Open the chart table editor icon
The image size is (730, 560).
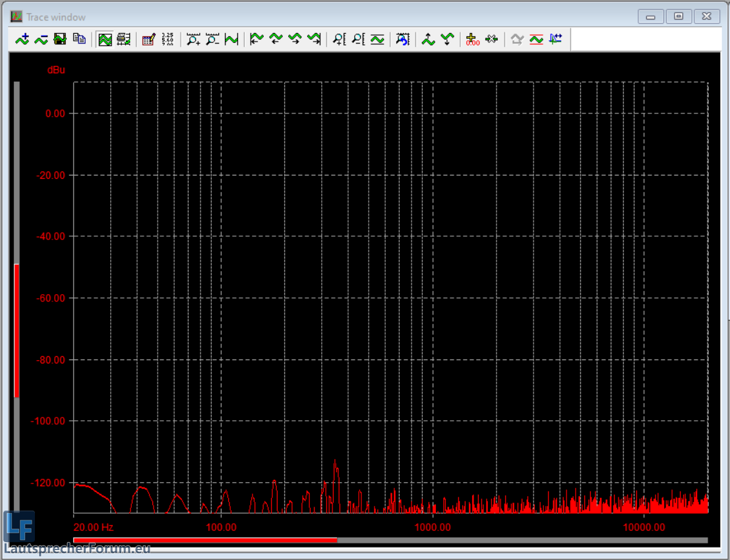click(x=148, y=40)
